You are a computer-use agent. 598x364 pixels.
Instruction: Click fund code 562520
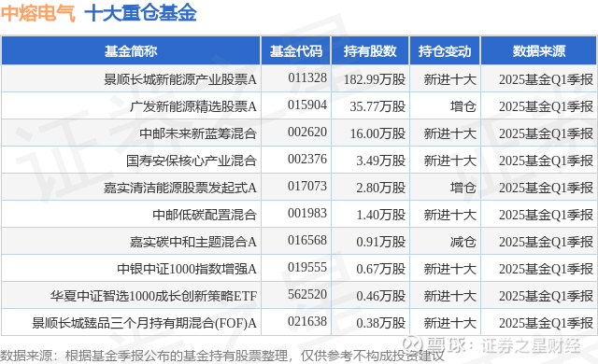click(307, 294)
